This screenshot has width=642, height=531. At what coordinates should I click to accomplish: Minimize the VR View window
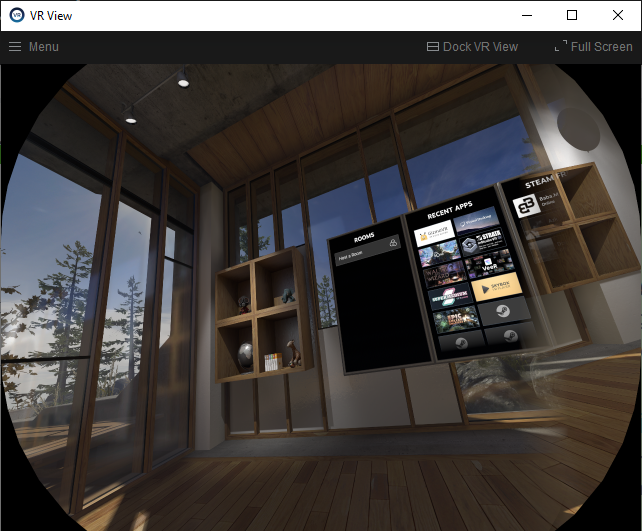coord(527,16)
